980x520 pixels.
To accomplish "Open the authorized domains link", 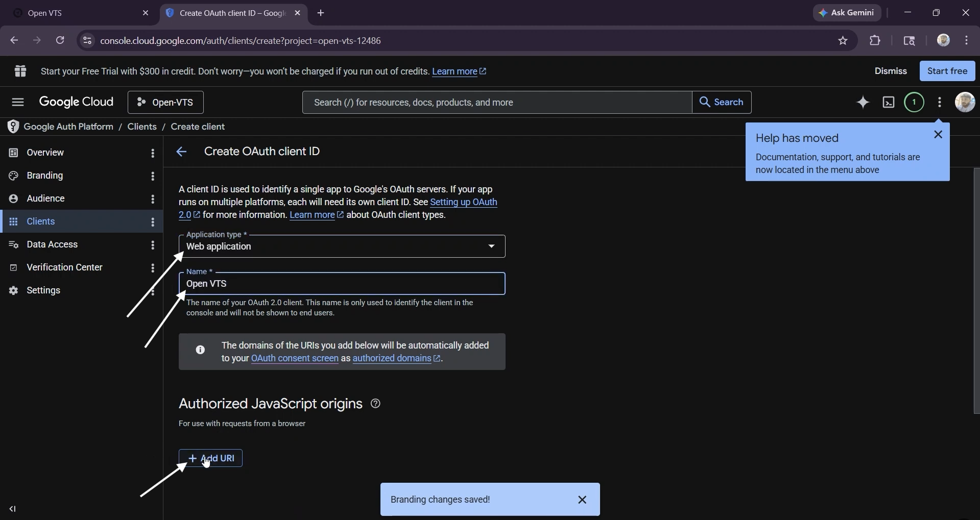I will click(x=396, y=358).
